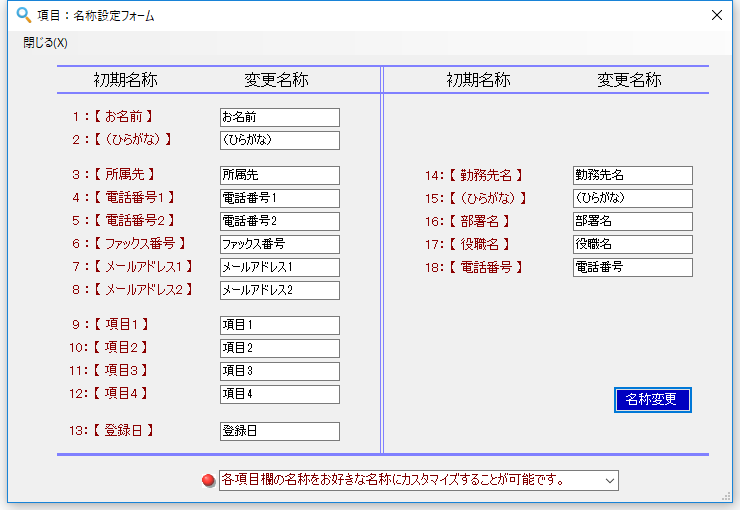Viewport: 740px width, 510px height.
Task: Focus the 勤務先名 input field
Action: coord(632,175)
